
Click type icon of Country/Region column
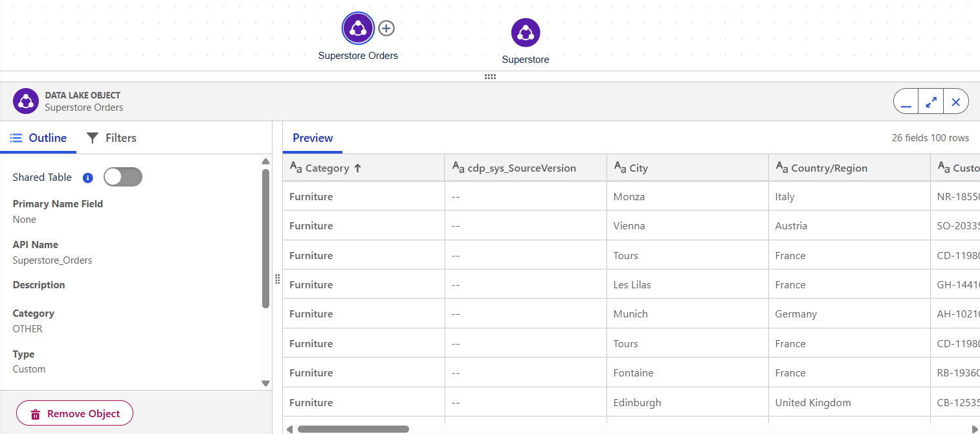point(781,168)
